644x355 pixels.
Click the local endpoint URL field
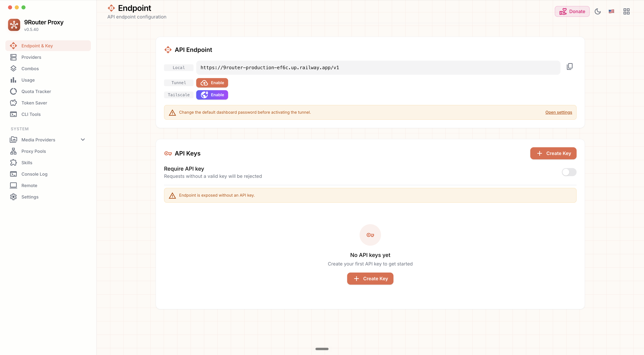click(378, 68)
